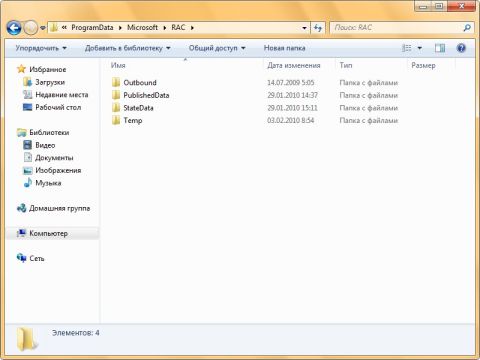Click the Рабочий стол icon
Screen dimensions: 480x360
point(27,107)
